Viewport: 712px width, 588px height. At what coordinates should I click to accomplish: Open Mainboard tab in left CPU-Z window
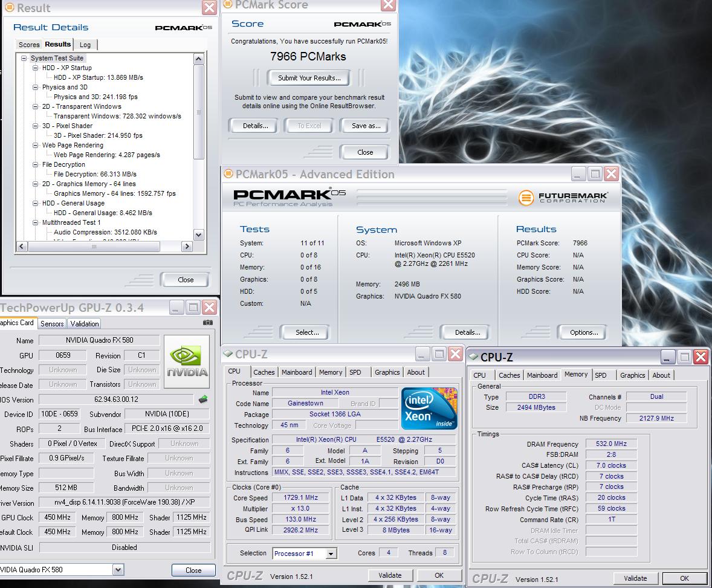tap(297, 372)
